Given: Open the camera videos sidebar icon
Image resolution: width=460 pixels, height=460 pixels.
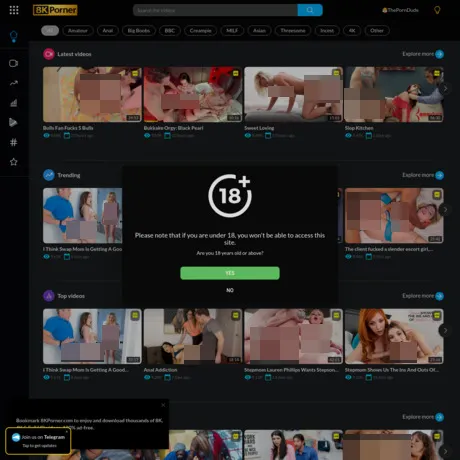Looking at the screenshot, I should 13,63.
